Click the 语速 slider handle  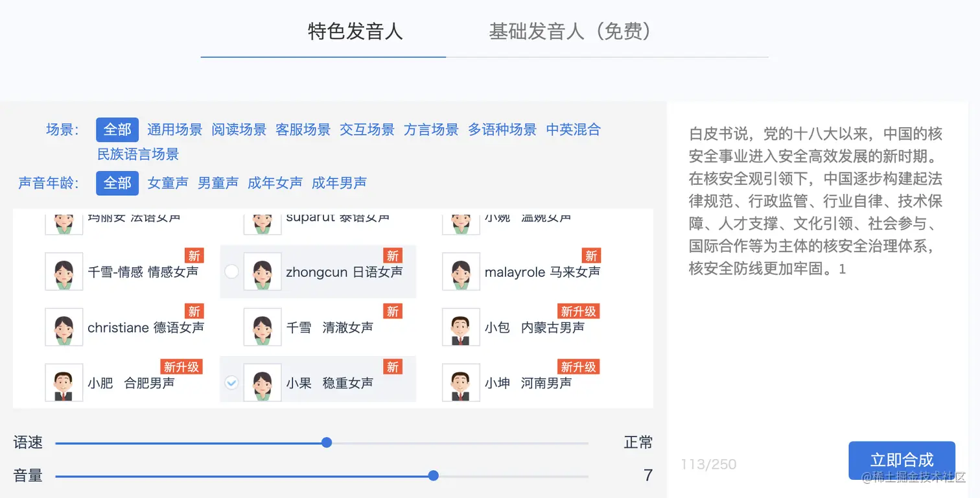point(327,442)
